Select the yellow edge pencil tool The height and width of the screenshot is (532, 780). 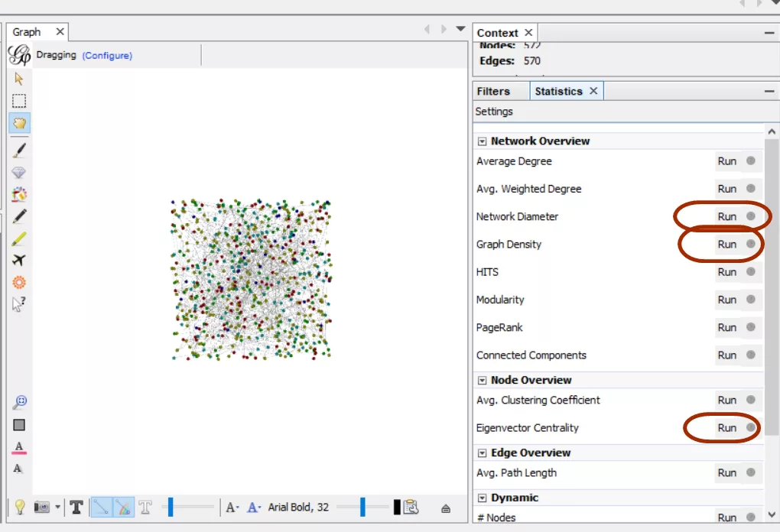click(x=19, y=238)
